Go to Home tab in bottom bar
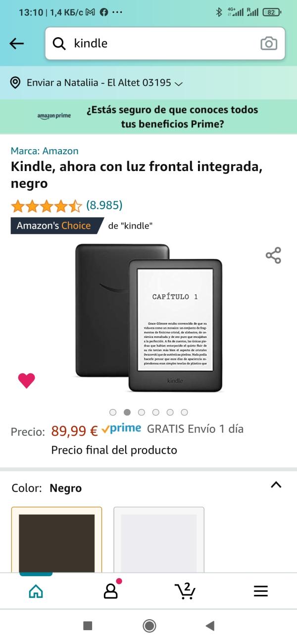This screenshot has width=297, height=644. pos(36,591)
